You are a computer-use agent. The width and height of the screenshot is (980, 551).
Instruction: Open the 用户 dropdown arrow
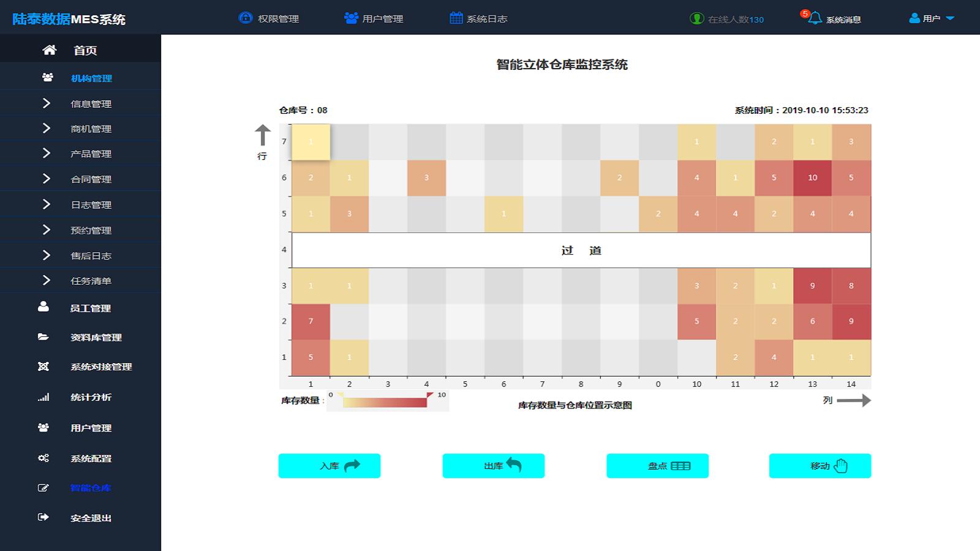[950, 18]
